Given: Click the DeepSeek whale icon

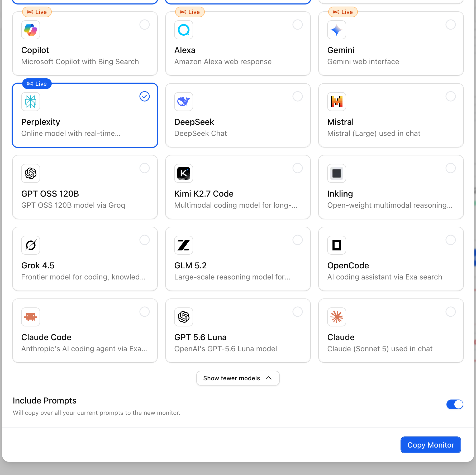Looking at the screenshot, I should 184,102.
